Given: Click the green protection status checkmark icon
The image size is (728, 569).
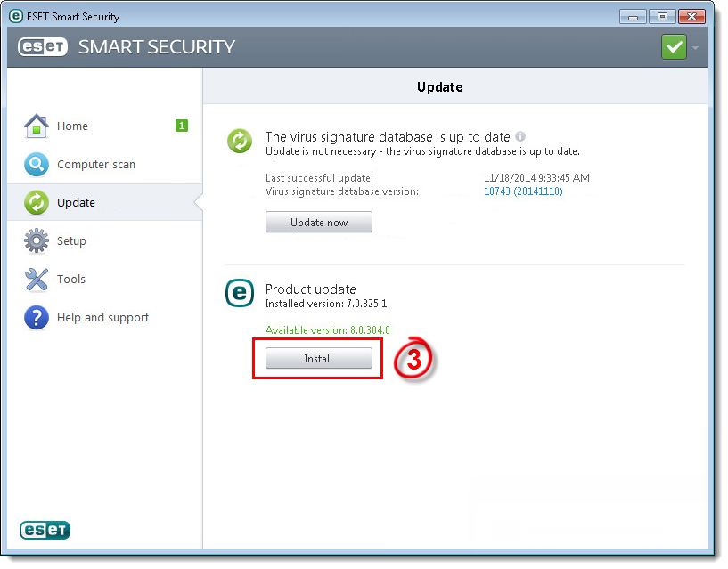Looking at the screenshot, I should (674, 47).
